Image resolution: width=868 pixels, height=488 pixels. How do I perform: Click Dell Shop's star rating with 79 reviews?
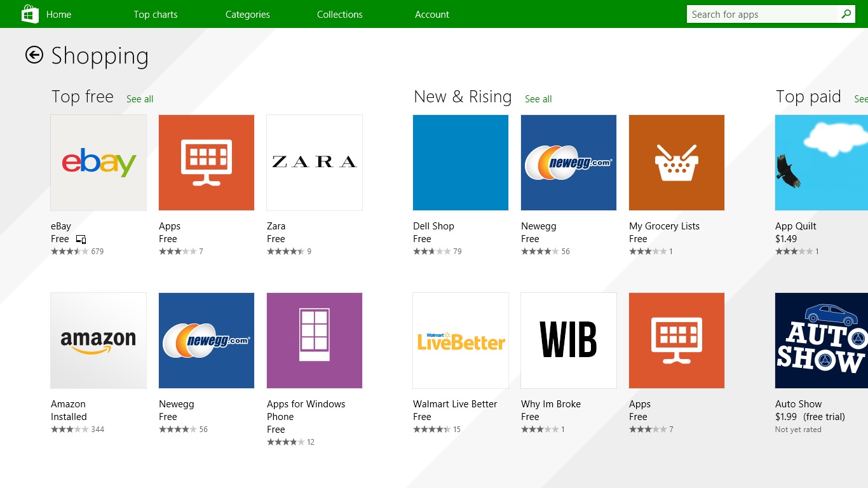click(x=437, y=252)
